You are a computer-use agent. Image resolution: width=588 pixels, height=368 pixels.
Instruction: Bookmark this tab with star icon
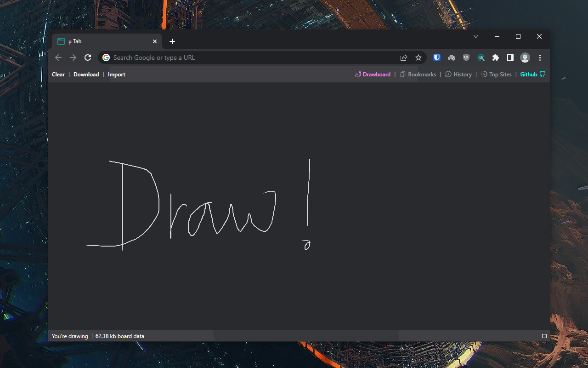coord(418,57)
